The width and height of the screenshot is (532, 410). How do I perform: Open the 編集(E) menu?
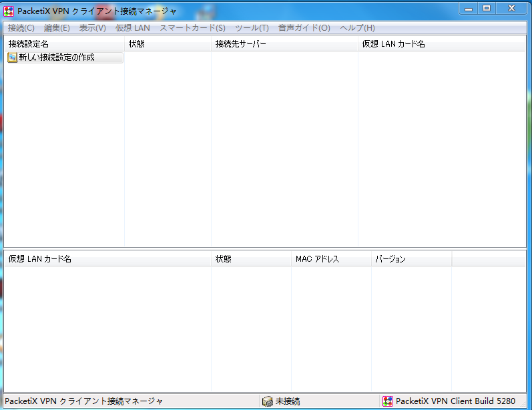tap(57, 28)
